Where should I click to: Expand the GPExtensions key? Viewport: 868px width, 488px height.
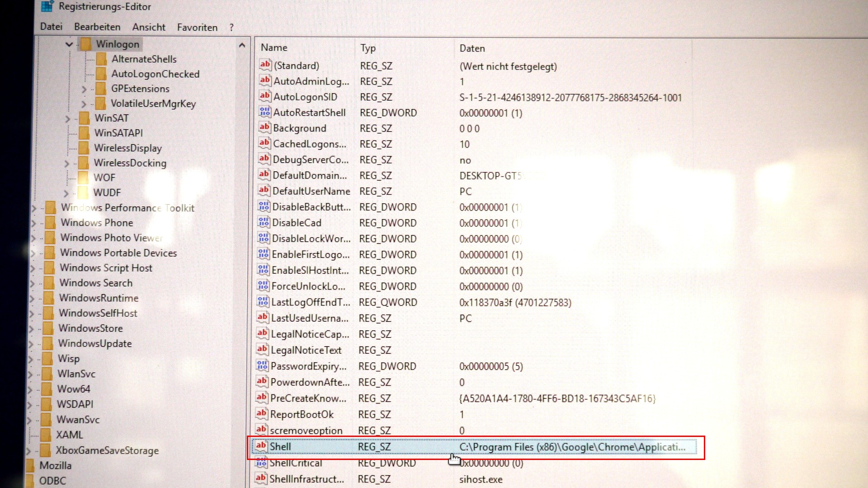point(84,89)
